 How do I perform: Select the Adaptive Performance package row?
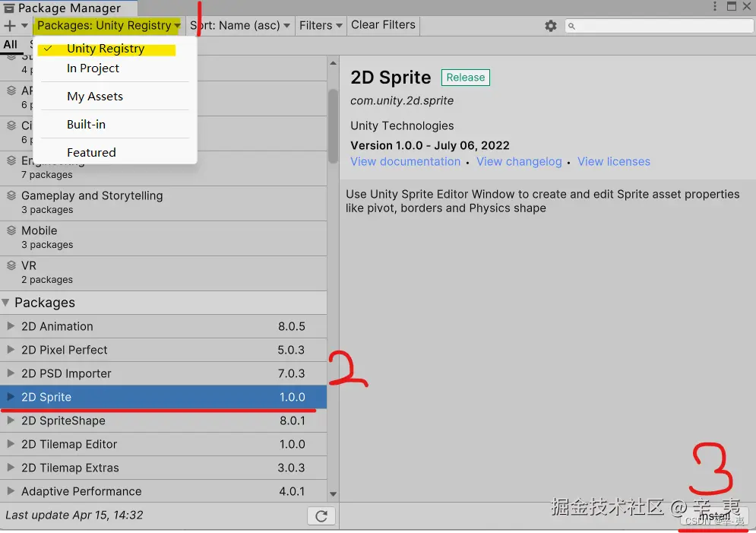163,491
